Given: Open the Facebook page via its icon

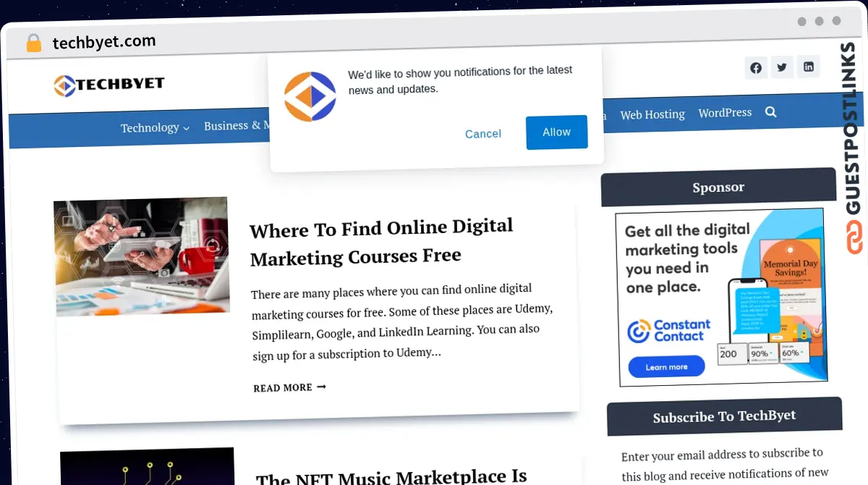Looking at the screenshot, I should tap(755, 67).
